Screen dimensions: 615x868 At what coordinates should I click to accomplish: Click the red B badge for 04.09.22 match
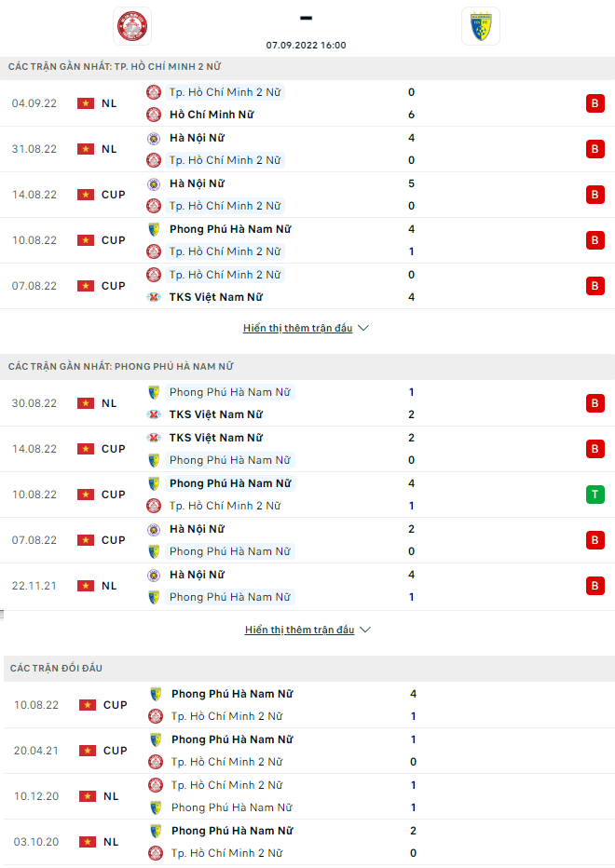point(594,103)
